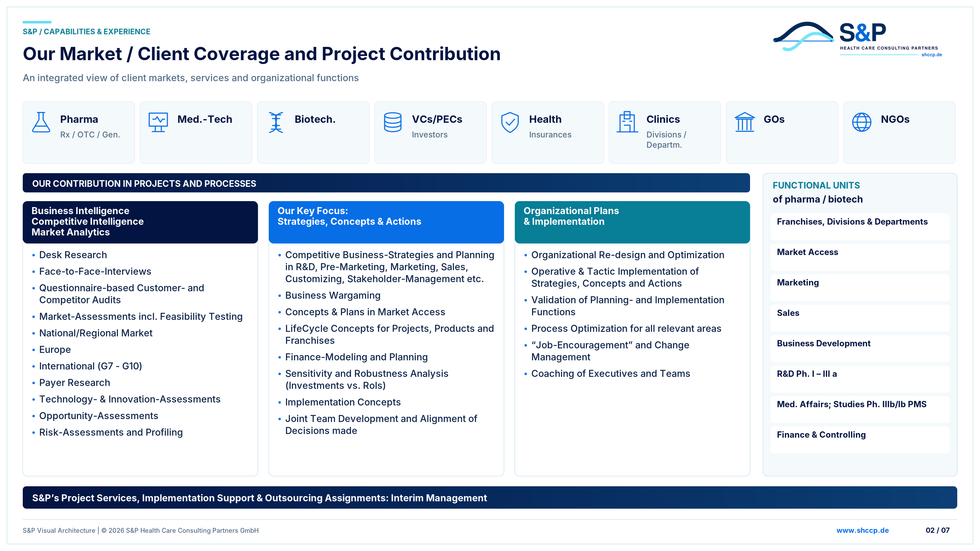Select Med. Affairs; Studies Ph. IIIb/Ib PMS
The width and height of the screenshot is (980, 551).
coord(860,409)
